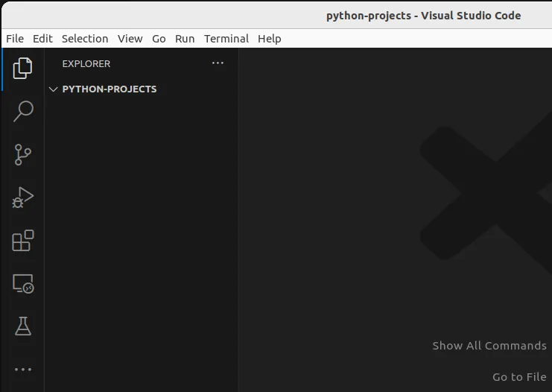Click the Go to File text

click(519, 377)
